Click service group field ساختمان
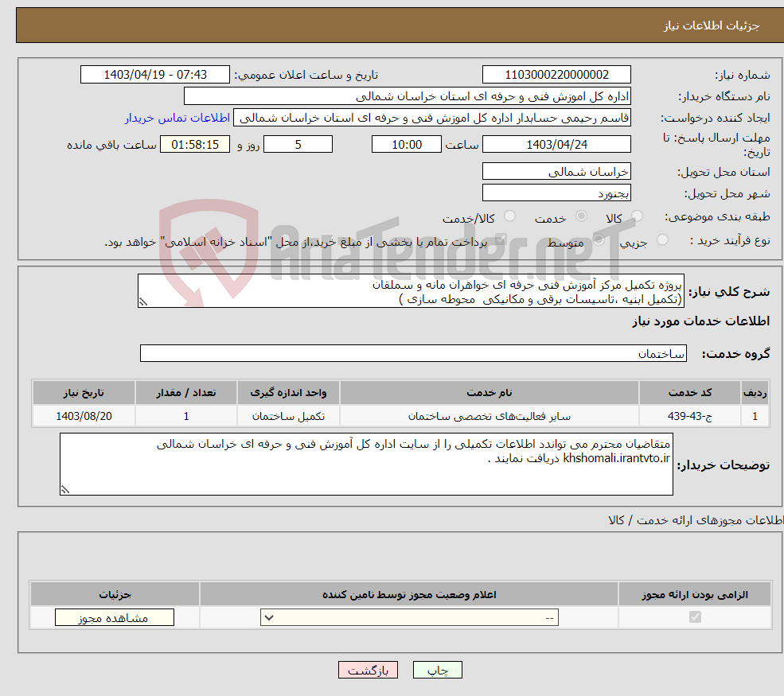 413,353
